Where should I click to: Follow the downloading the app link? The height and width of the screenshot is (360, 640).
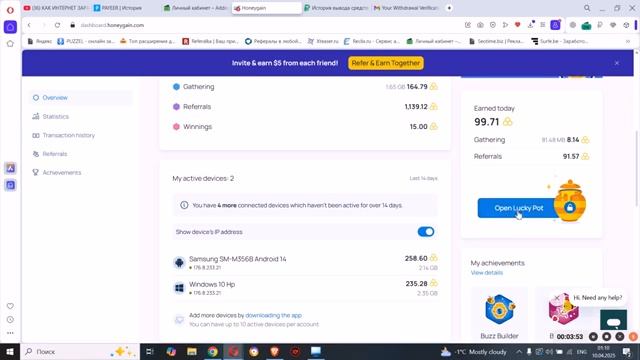tap(273, 315)
